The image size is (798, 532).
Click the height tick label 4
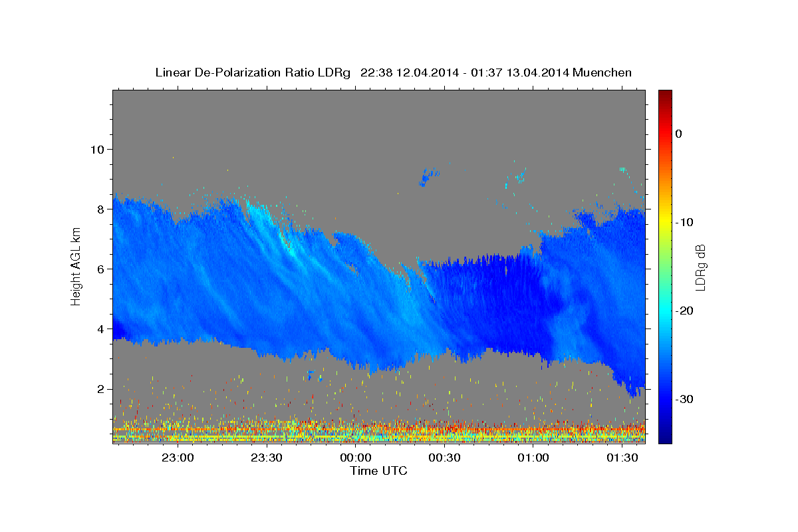(100, 329)
